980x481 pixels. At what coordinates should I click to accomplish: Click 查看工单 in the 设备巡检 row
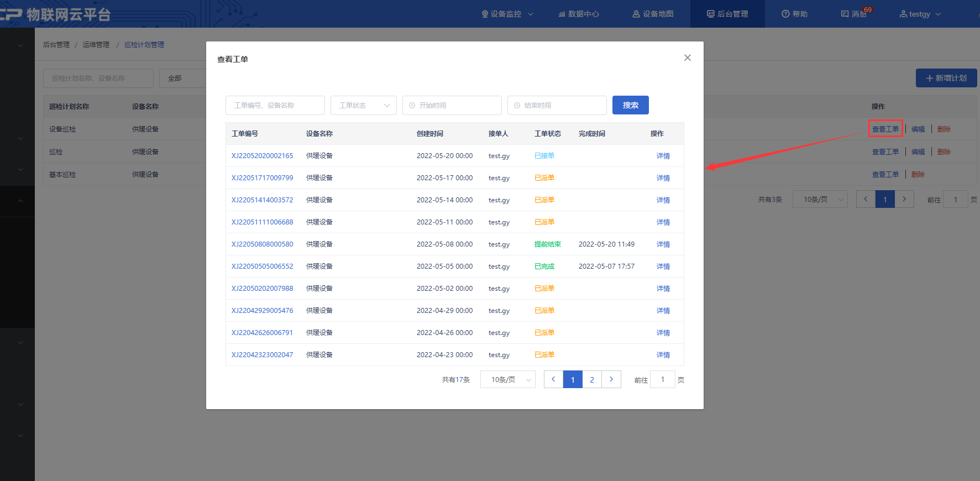[885, 129]
